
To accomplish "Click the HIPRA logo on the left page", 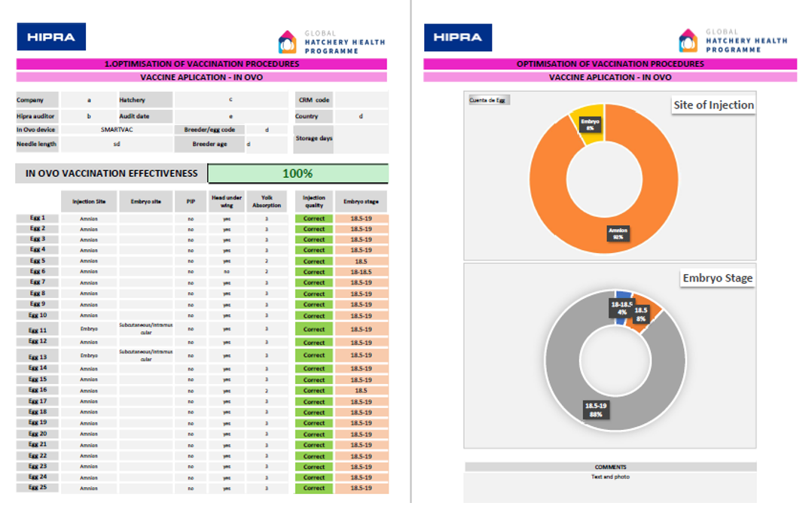I will pyautogui.click(x=51, y=37).
